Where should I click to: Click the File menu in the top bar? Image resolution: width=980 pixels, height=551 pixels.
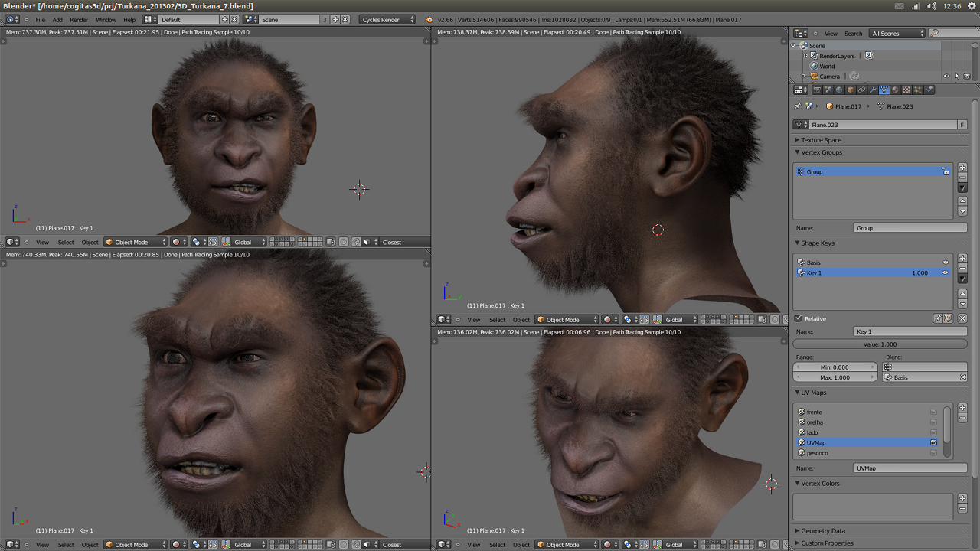tap(41, 20)
